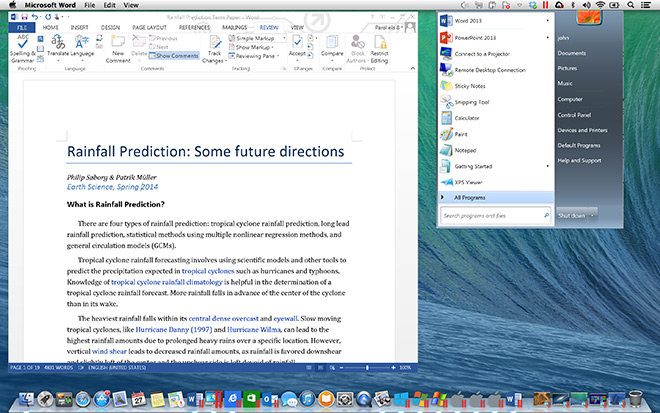Expand All Programs list
660x413 pixels.
click(x=496, y=197)
